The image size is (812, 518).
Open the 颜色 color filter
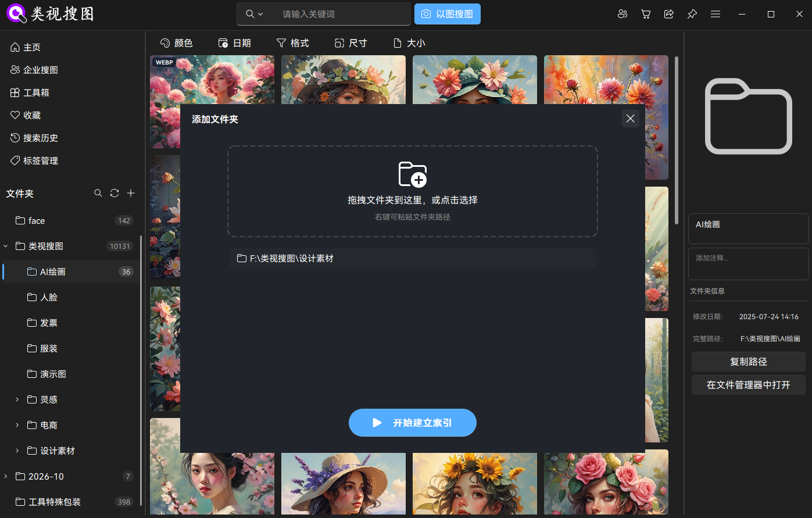[x=176, y=43]
